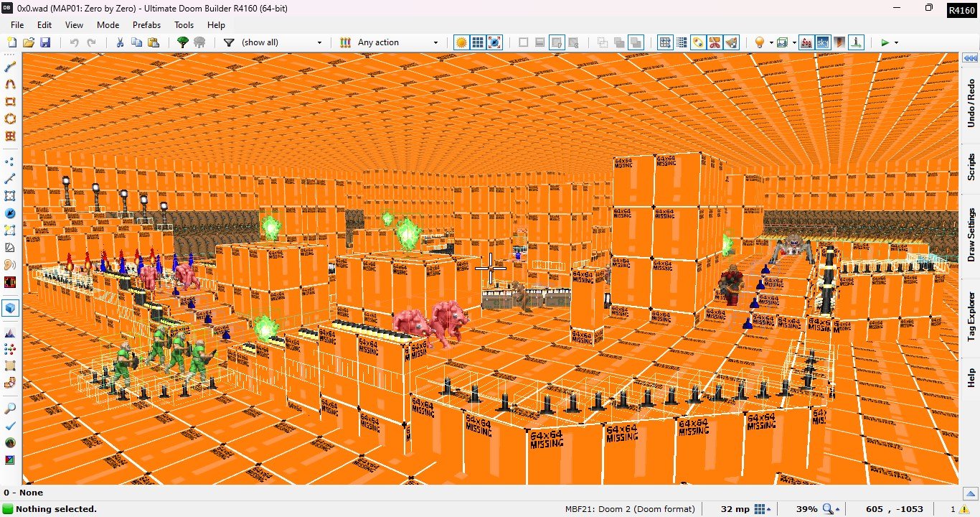Expand test map options arrow
This screenshot has height=517, width=980.
click(x=896, y=42)
